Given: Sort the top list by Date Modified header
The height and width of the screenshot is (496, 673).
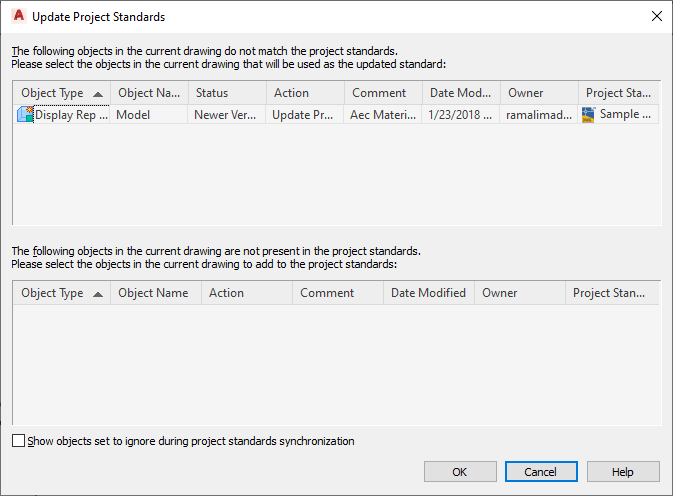Looking at the screenshot, I should point(459,93).
